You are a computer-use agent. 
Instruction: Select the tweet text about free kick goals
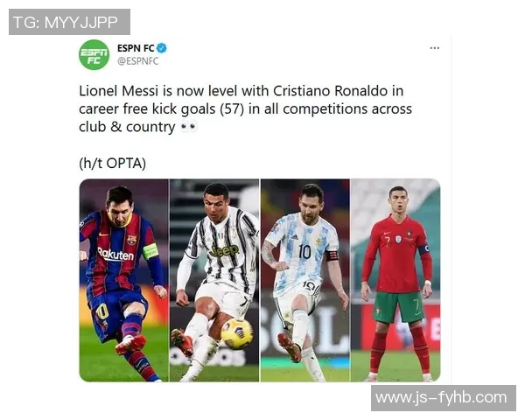pyautogui.click(x=245, y=108)
